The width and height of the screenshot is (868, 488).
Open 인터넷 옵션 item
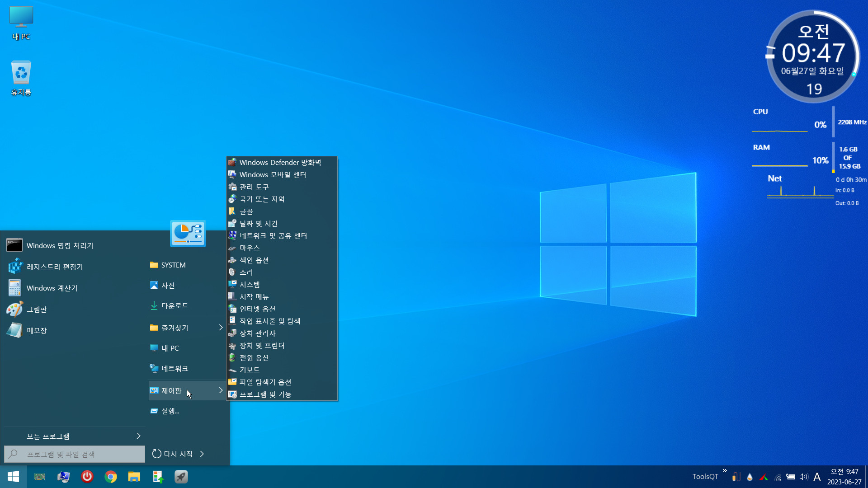[282, 309]
